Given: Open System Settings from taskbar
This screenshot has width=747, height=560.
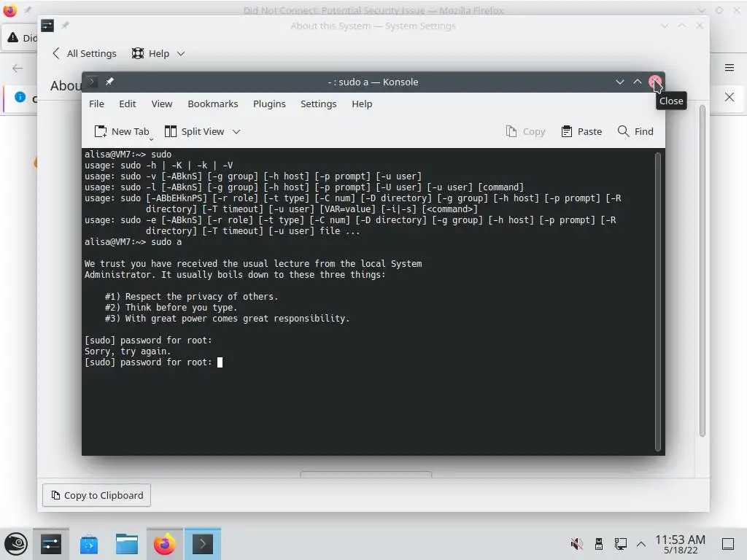Looking at the screenshot, I should pos(51,544).
